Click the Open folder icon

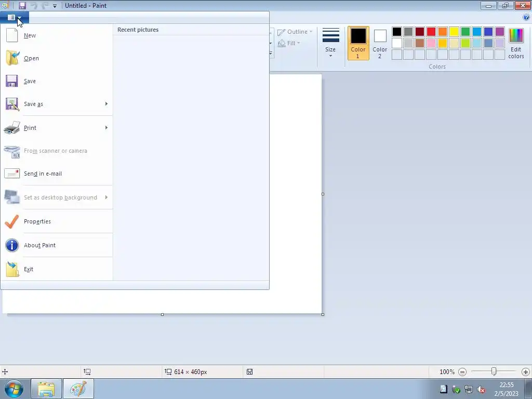point(12,58)
